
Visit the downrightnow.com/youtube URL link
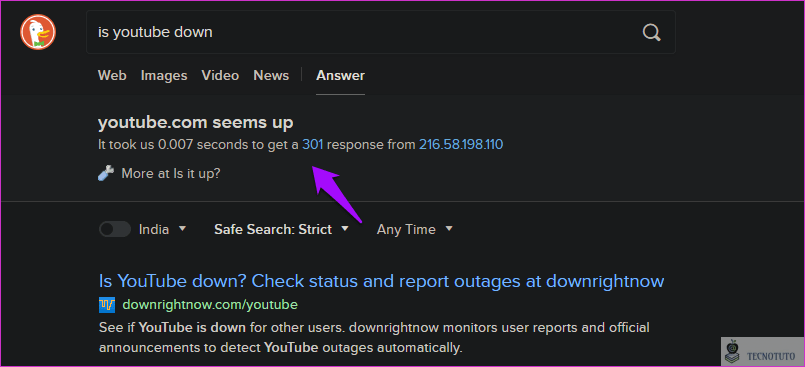tap(210, 305)
